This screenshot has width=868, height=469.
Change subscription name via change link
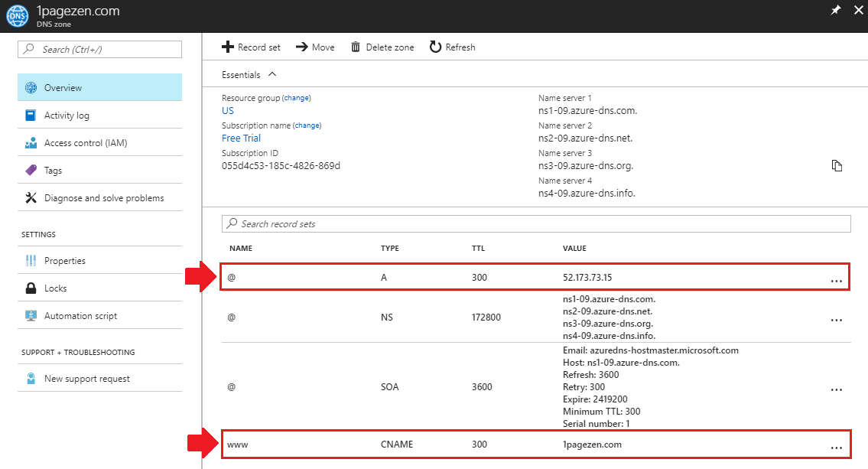307,125
